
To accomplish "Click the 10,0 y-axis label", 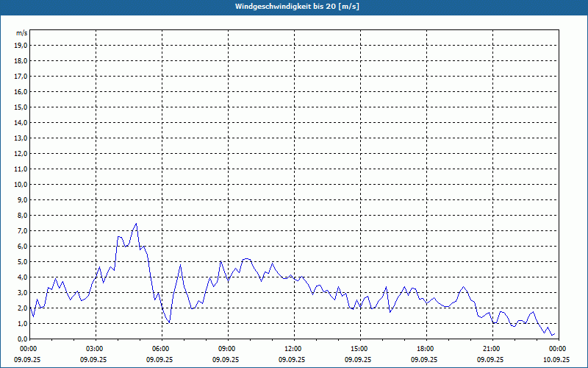I will 21,184.
